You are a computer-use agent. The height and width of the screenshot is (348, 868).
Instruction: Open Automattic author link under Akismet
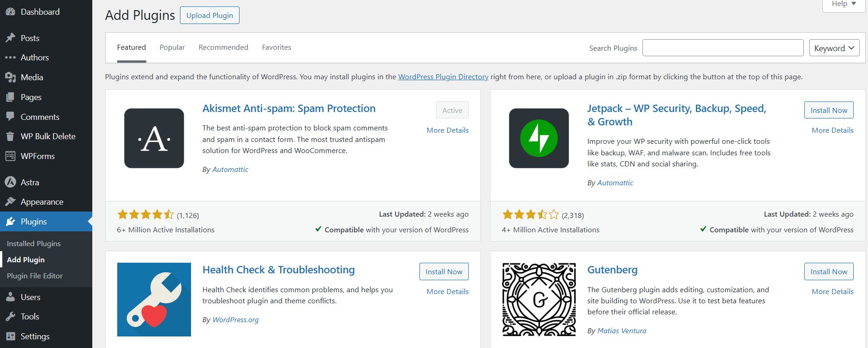click(x=230, y=170)
